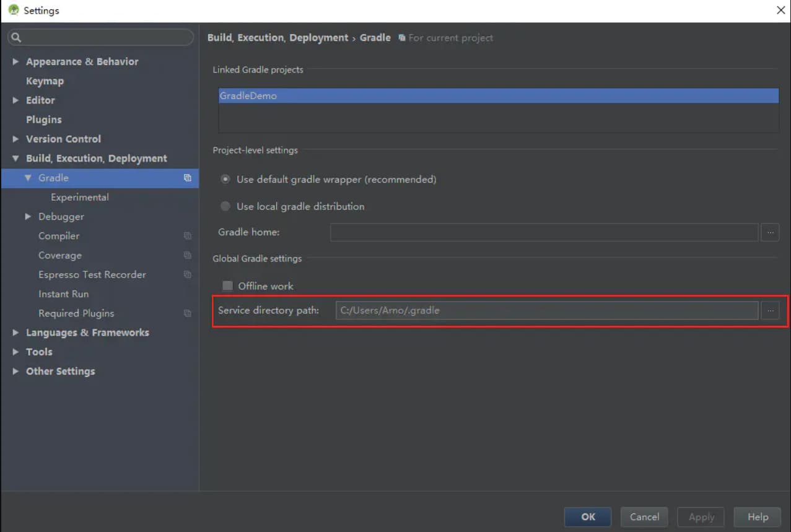The width and height of the screenshot is (791, 532).
Task: Click the project-level icon beside Espresso Test Recorder
Action: [x=187, y=274]
